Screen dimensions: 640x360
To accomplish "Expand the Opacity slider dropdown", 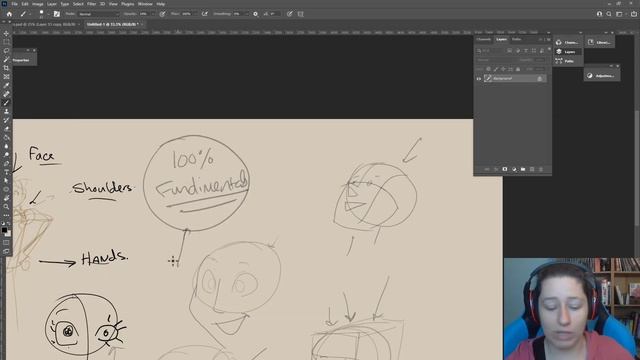I will coord(153,14).
